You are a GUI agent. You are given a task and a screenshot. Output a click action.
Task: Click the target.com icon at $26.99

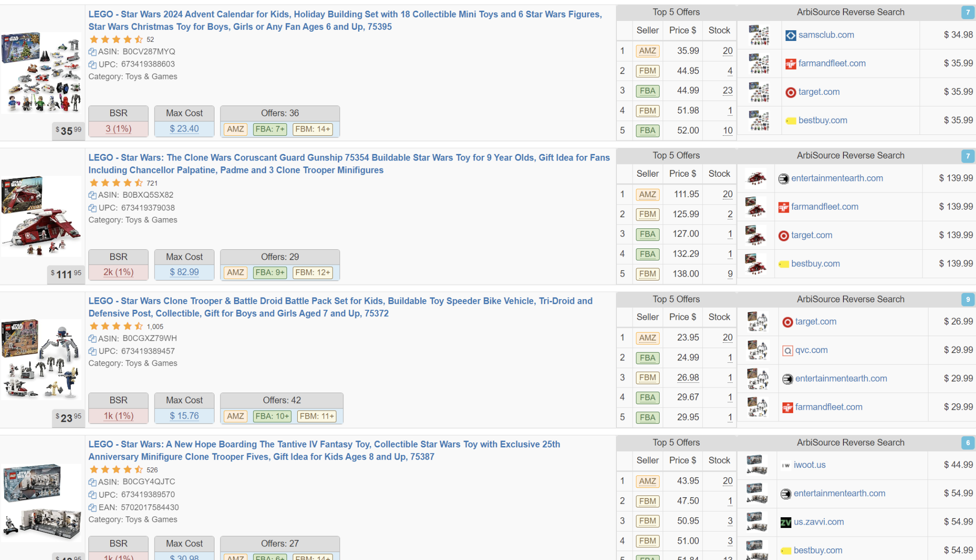tap(787, 322)
